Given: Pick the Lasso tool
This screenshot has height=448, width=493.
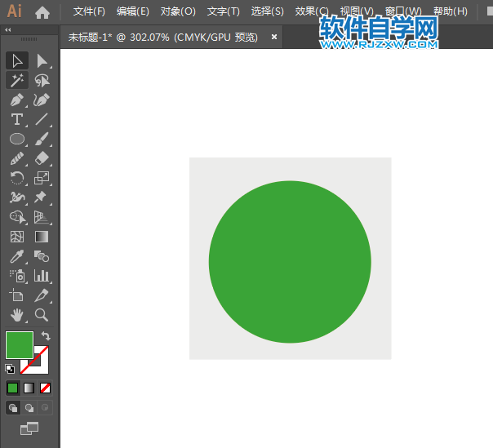Looking at the screenshot, I should click(x=42, y=80).
